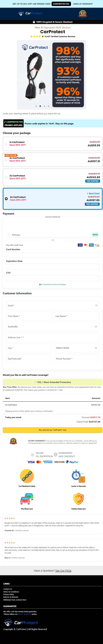103x644 pixels.
Task: Tick the Yes, I Want Extended Protection checkbox
Action: (36, 382)
